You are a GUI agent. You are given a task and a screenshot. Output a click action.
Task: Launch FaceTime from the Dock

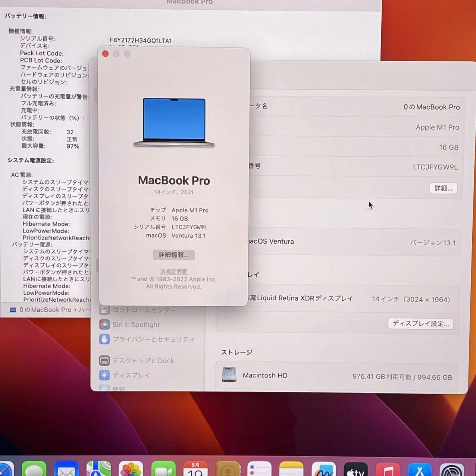(163, 469)
